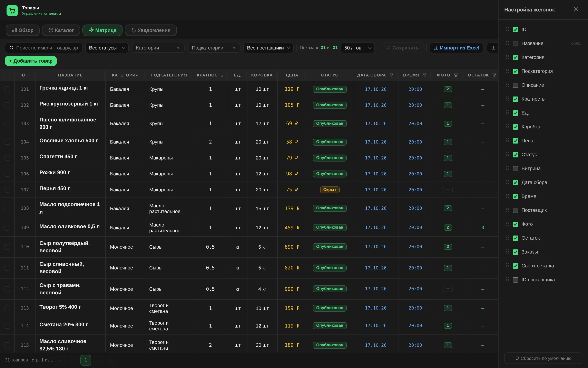Enable the Описание column checkbox

click(515, 85)
